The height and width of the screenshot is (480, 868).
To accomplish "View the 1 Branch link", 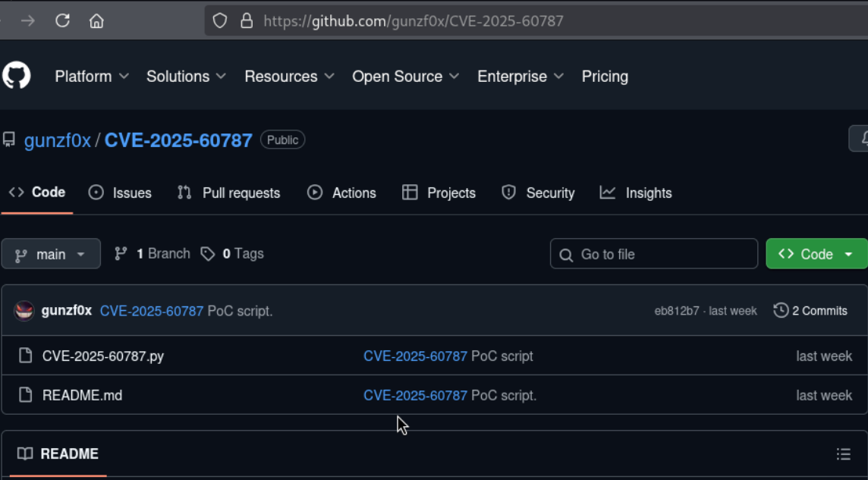I will (153, 254).
